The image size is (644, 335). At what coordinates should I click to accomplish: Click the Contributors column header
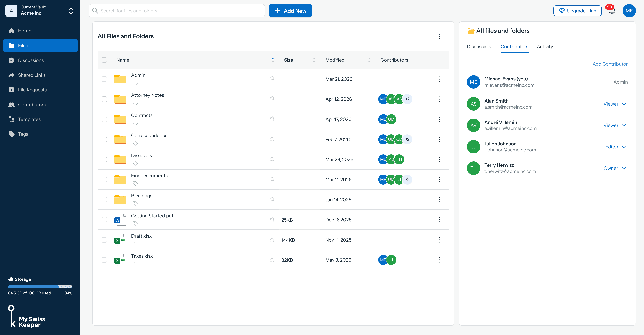[394, 60]
